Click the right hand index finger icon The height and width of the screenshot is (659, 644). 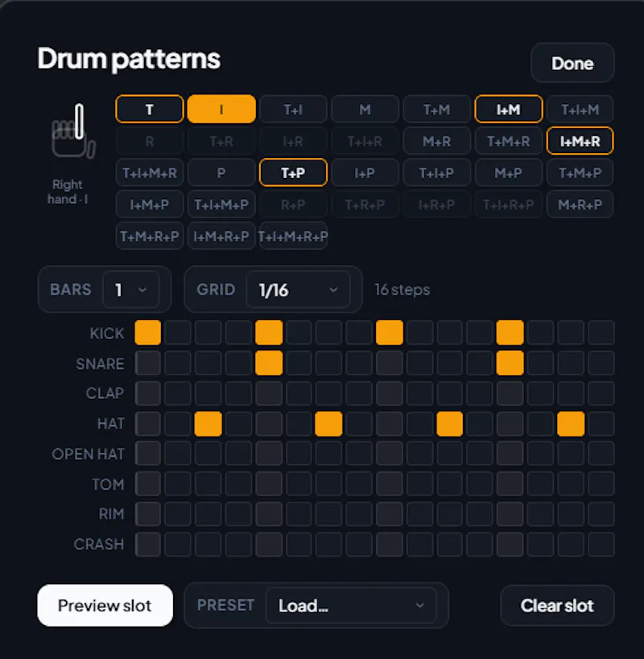click(x=74, y=131)
